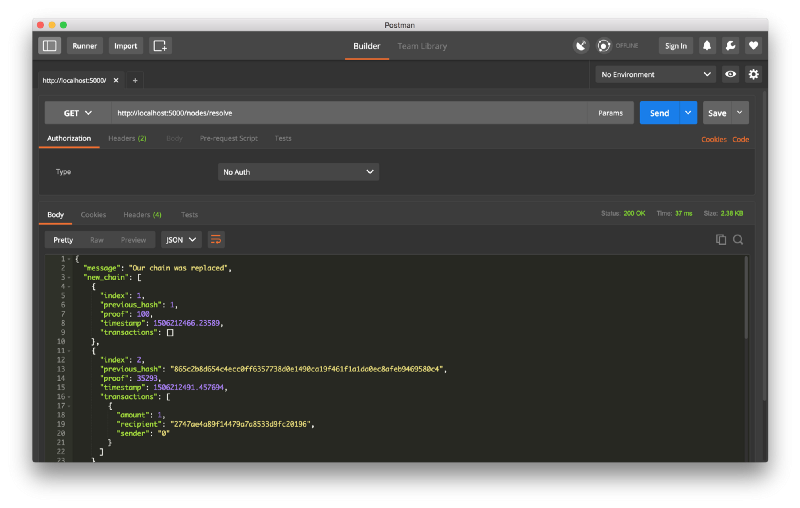Click the Save button
This screenshot has width=800, height=508.
coord(717,113)
